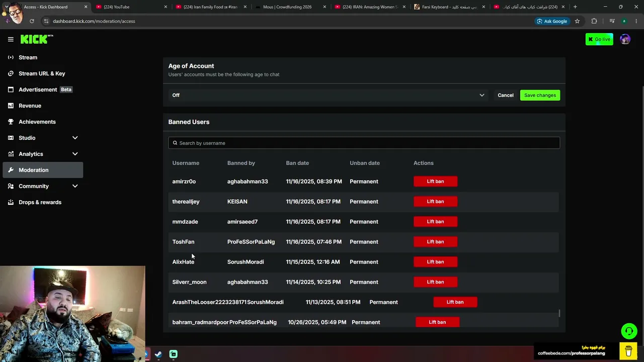
Task: Click the address bar URL
Action: pos(94,21)
